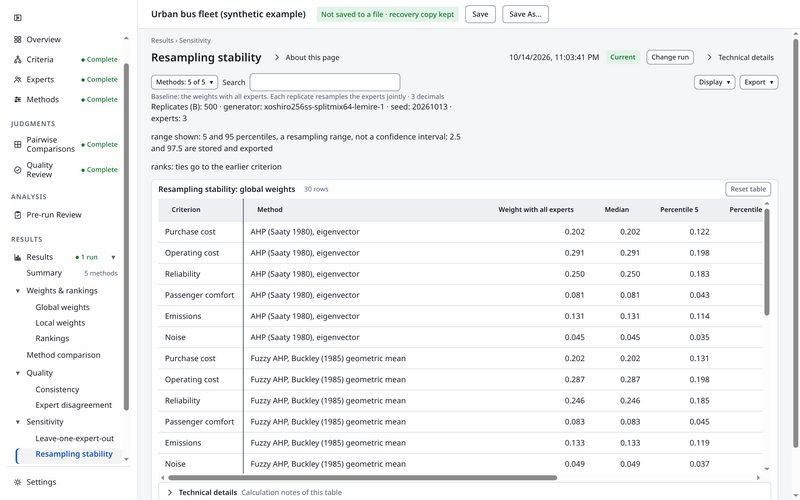Click table vertical scroll down arrow
The image size is (800, 500).
pos(766,468)
